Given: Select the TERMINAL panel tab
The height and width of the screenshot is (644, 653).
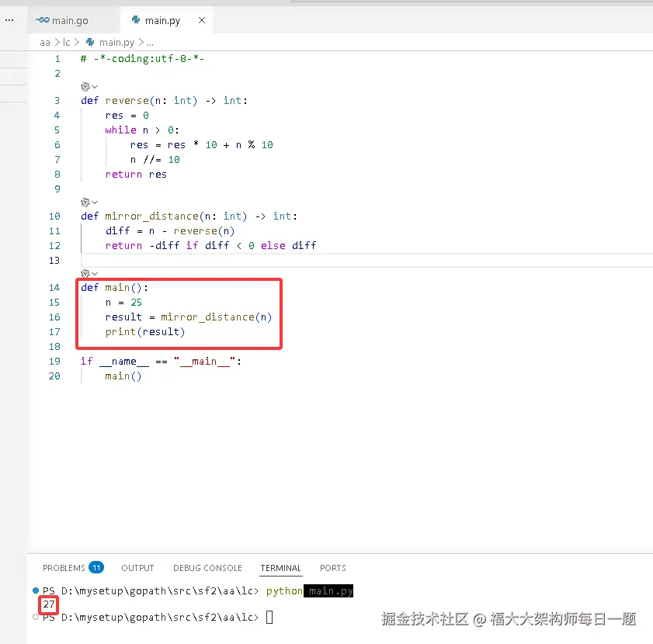Looking at the screenshot, I should [281, 568].
